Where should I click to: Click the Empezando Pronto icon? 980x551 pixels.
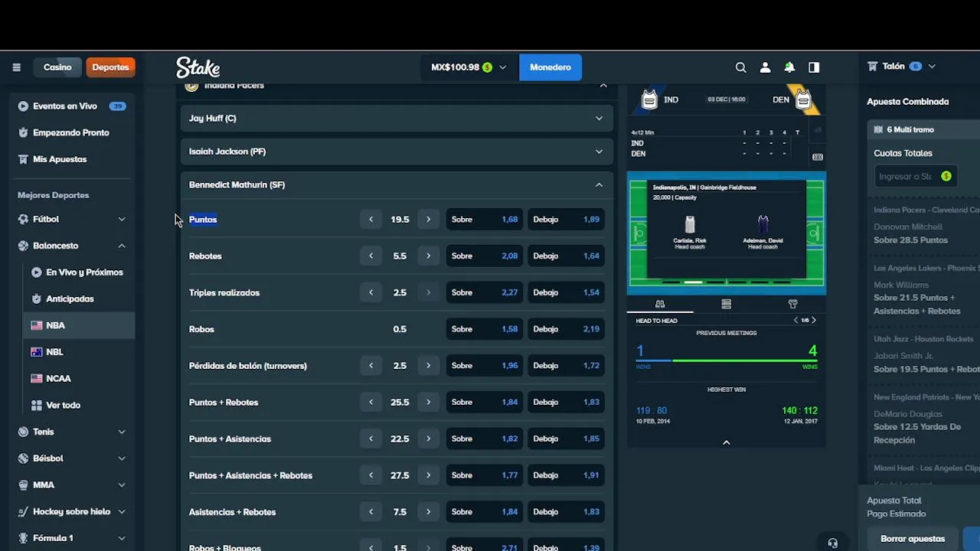(x=23, y=132)
